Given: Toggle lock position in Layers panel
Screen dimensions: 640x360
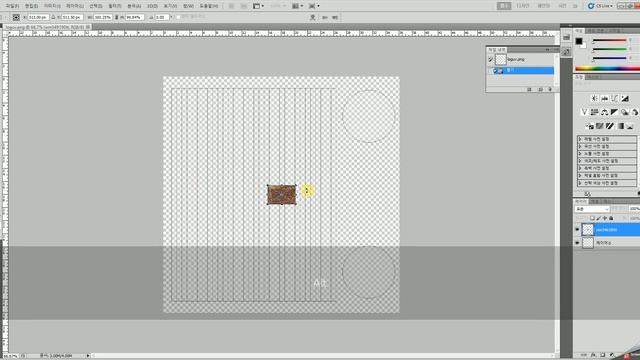Looking at the screenshot, I should tap(605, 218).
